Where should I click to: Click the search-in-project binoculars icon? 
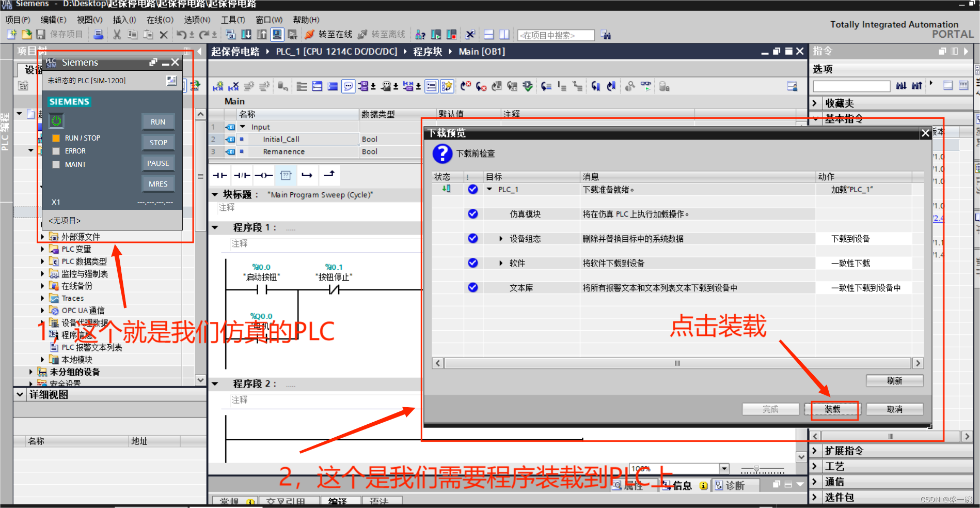click(x=606, y=35)
